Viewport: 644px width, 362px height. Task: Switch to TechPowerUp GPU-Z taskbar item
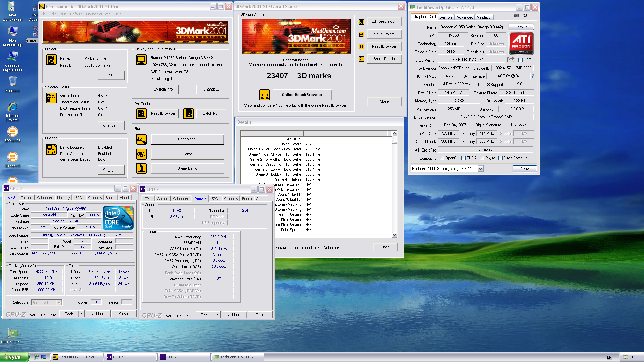pyautogui.click(x=237, y=357)
